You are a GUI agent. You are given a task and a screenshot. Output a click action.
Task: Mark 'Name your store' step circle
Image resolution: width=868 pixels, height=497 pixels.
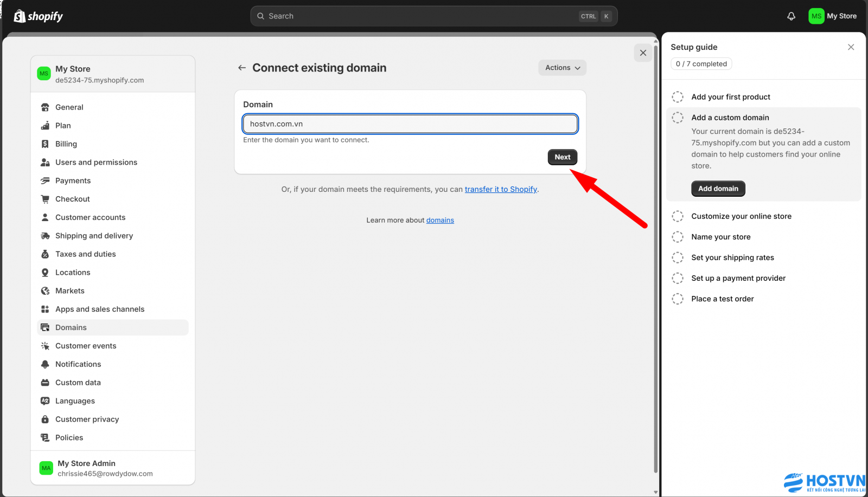click(x=678, y=237)
